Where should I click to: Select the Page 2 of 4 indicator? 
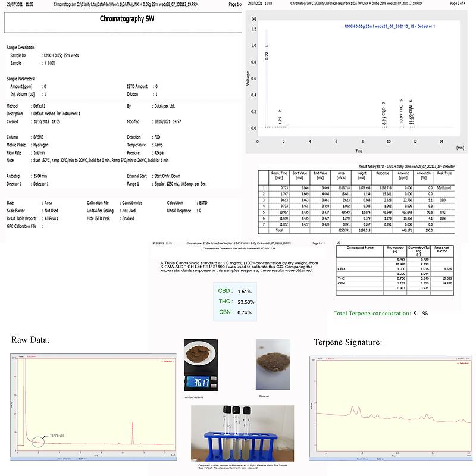[x=455, y=3]
